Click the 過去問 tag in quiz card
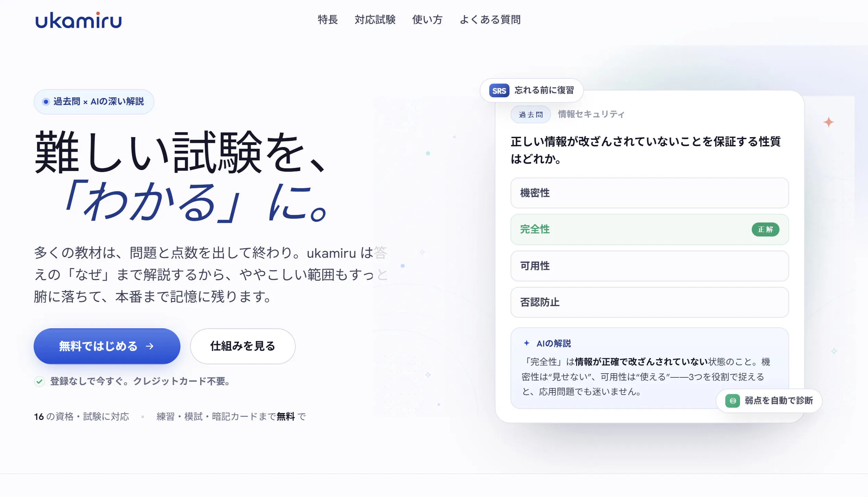Image resolution: width=868 pixels, height=497 pixels. point(530,114)
